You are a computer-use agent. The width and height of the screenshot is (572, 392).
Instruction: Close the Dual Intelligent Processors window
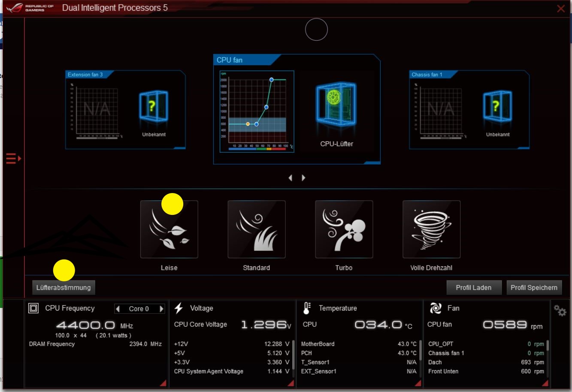click(561, 9)
